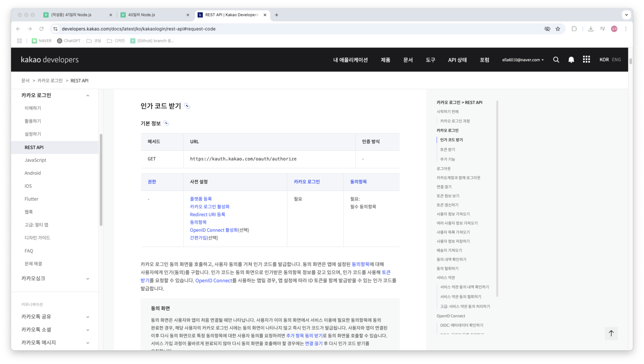Open the 도구 menu
This screenshot has height=364, width=644.
[x=430, y=60]
